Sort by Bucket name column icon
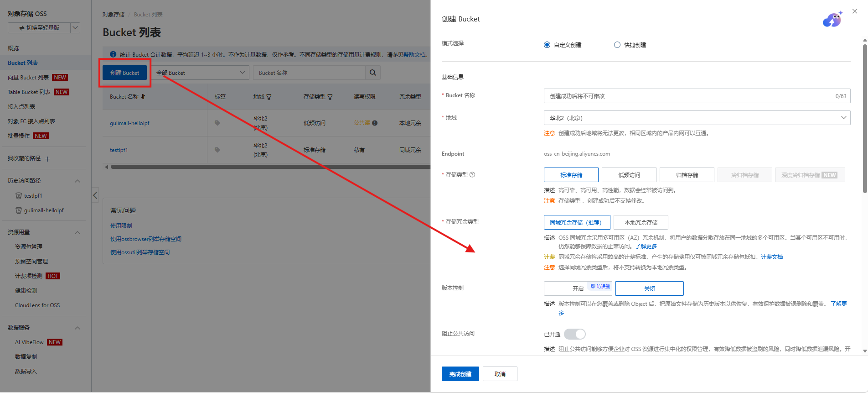The image size is (868, 393). [143, 97]
